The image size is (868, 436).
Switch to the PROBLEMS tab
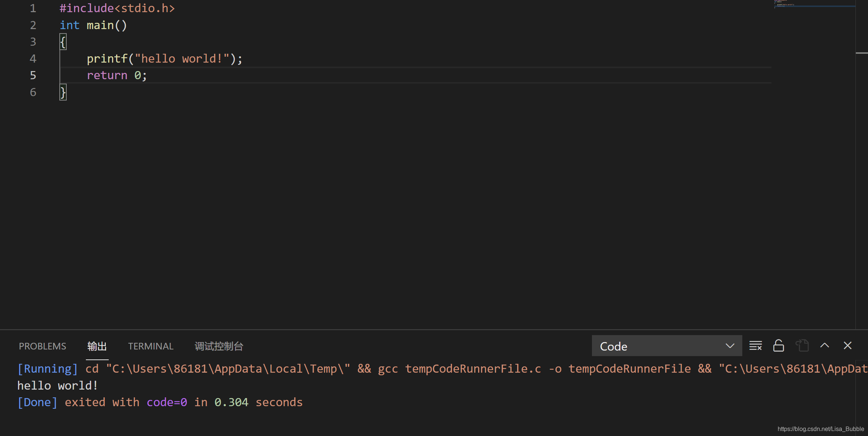coord(42,346)
